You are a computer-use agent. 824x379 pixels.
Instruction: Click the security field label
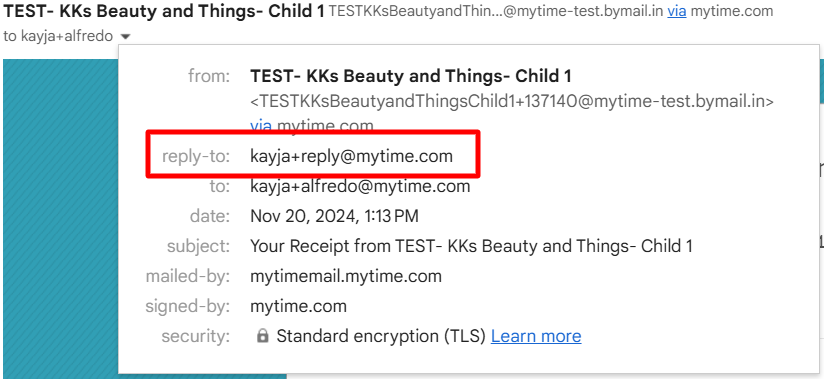click(x=195, y=336)
